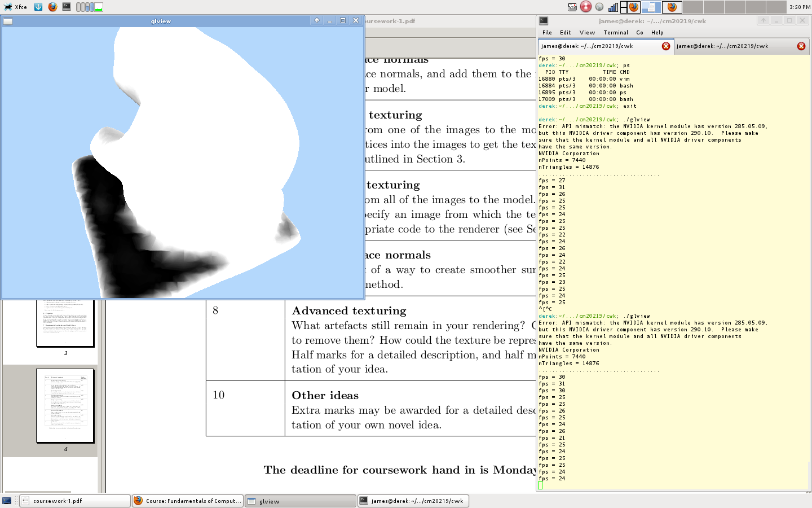Image resolution: width=812 pixels, height=508 pixels.
Task: Open the network signal strength tray icon
Action: 613,7
